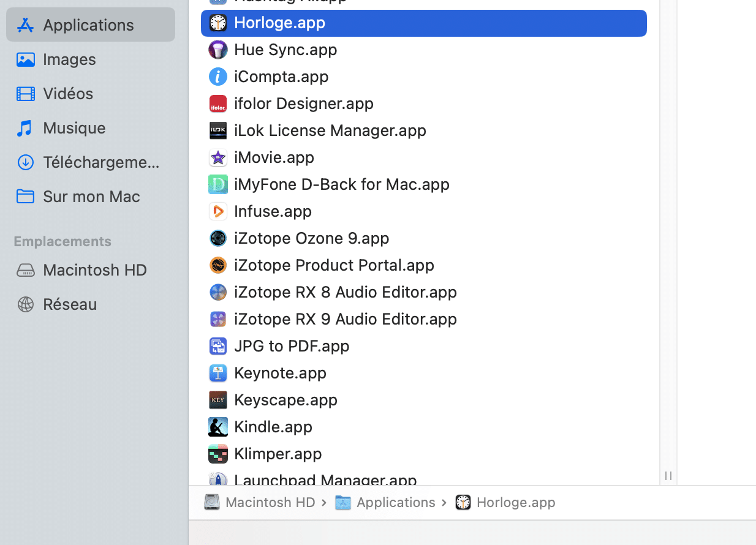Screen dimensions: 756x545
Task: Select the iZotope Product Portal.app name
Action: coord(334,265)
